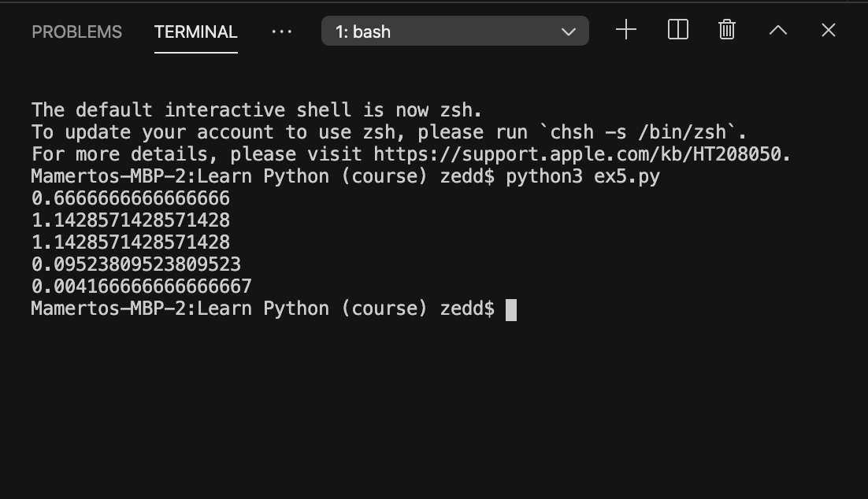Open the three-dot overflow menu
Image resolution: width=868 pixels, height=499 pixels.
(281, 31)
